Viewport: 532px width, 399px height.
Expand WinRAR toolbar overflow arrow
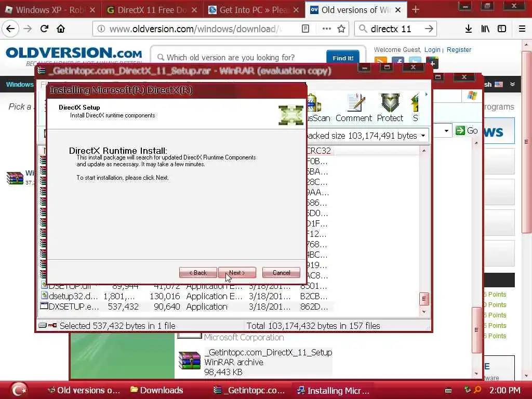(426, 95)
